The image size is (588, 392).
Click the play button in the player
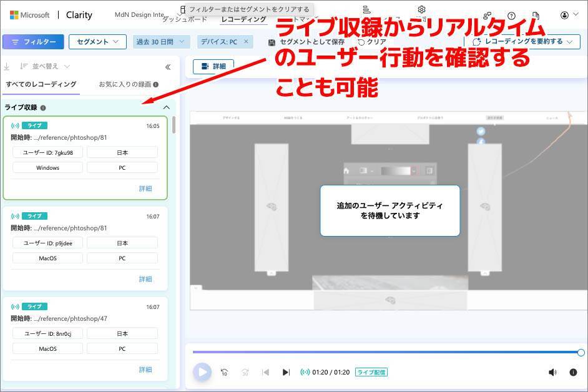point(202,372)
